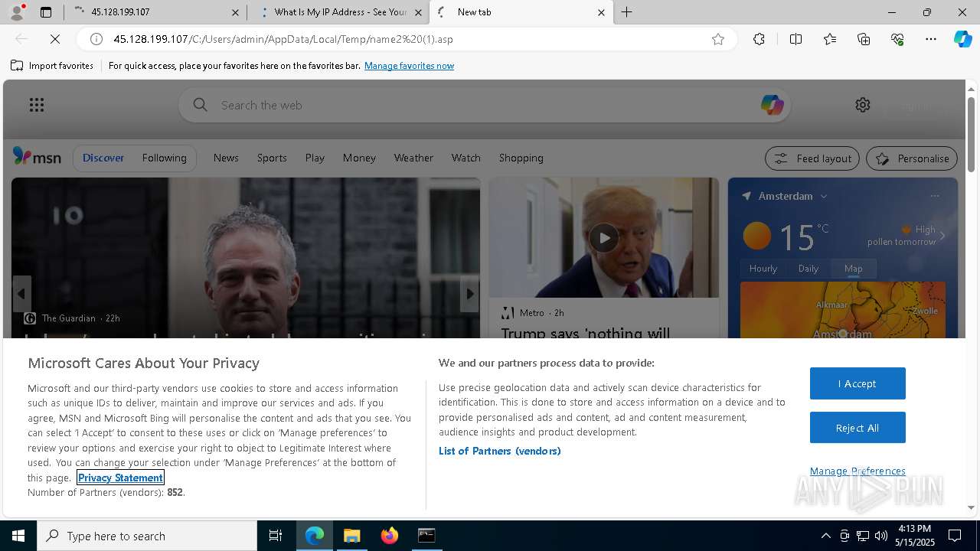Viewport: 980px width, 551px height.
Task: Expand pollen forecast arrow on weather card
Action: click(x=942, y=236)
